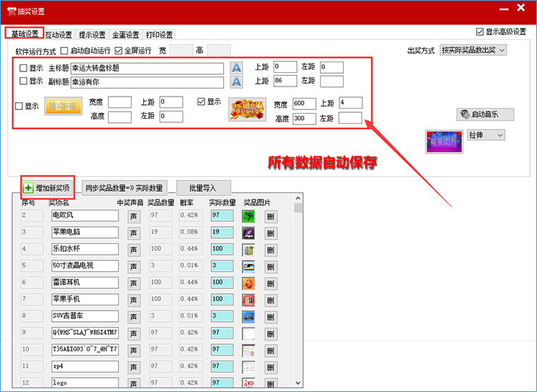537x392 pixels.
Task: Toggle the 全屏运行 checkbox
Action: pos(118,51)
